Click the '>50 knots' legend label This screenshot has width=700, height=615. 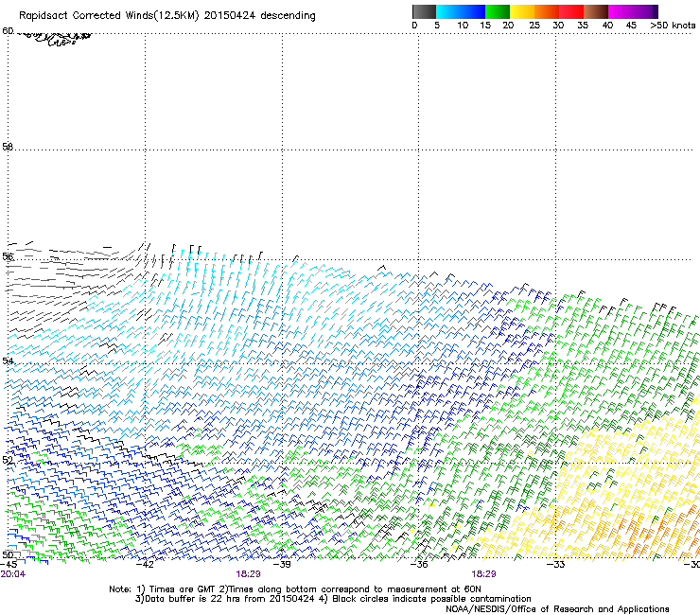[673, 26]
